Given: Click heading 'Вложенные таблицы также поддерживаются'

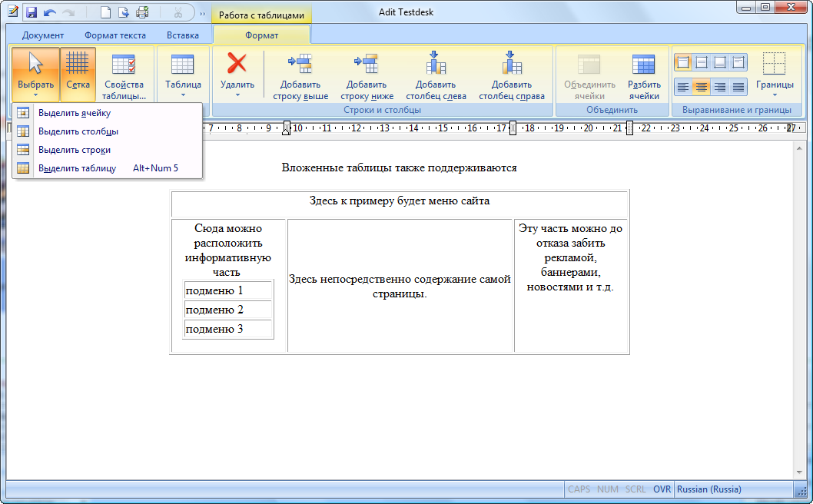Looking at the screenshot, I should (x=400, y=167).
